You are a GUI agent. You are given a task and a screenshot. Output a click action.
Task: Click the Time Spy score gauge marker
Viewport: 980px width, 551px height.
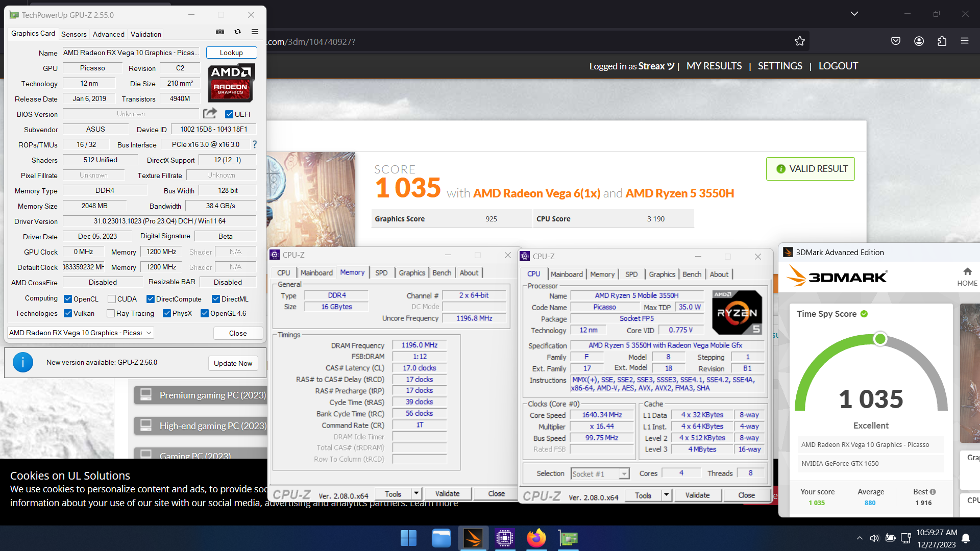coord(880,339)
